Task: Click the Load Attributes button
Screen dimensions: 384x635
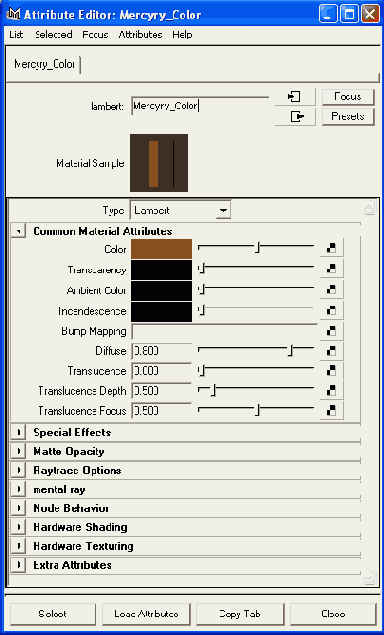Action: pyautogui.click(x=146, y=614)
